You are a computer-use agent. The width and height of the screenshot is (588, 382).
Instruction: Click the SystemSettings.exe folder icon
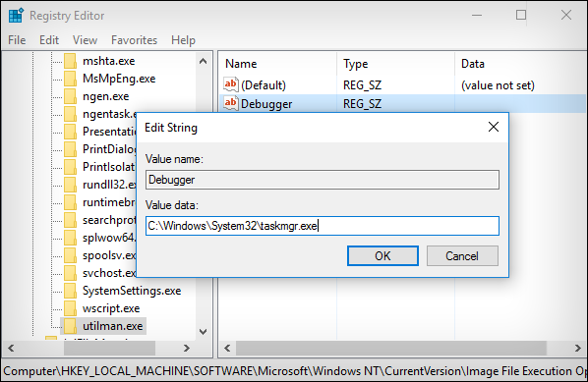(x=70, y=291)
